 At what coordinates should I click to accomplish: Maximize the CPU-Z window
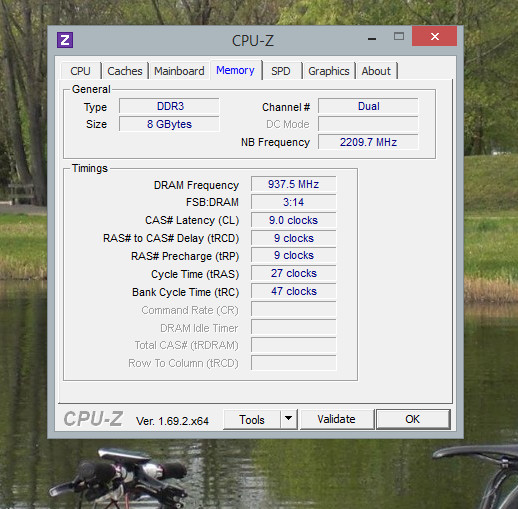pos(399,36)
